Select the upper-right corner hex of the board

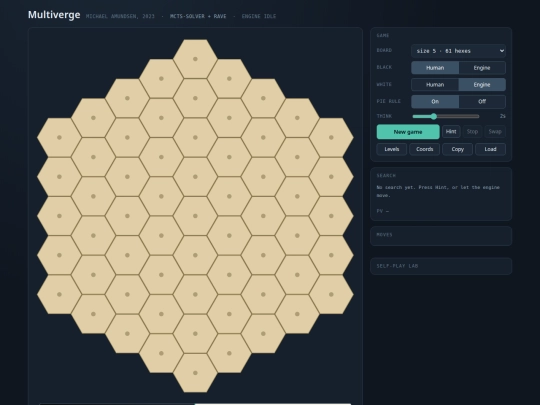click(x=331, y=137)
